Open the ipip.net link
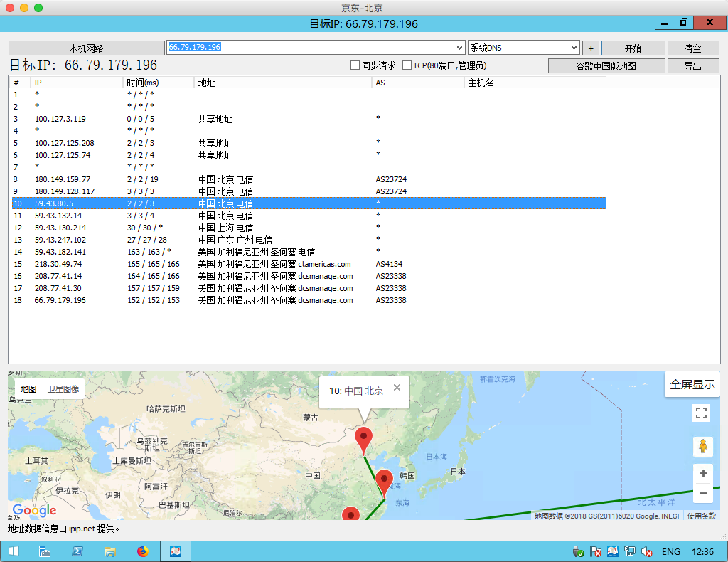728x562 pixels. [x=82, y=529]
